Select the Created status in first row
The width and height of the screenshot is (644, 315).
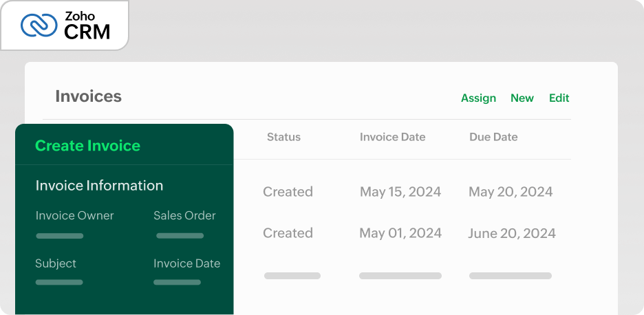click(x=288, y=192)
